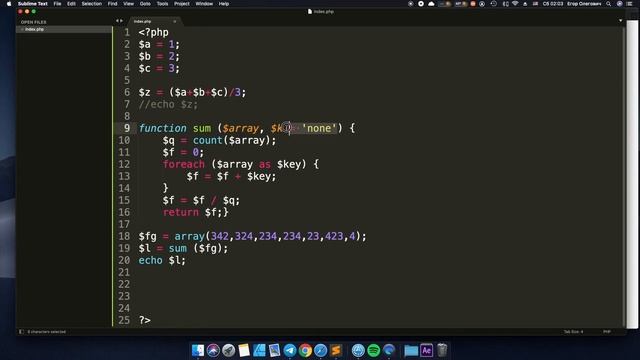This screenshot has width=640, height=360.
Task: Go to next tab with right arrow
Action: [121, 21]
